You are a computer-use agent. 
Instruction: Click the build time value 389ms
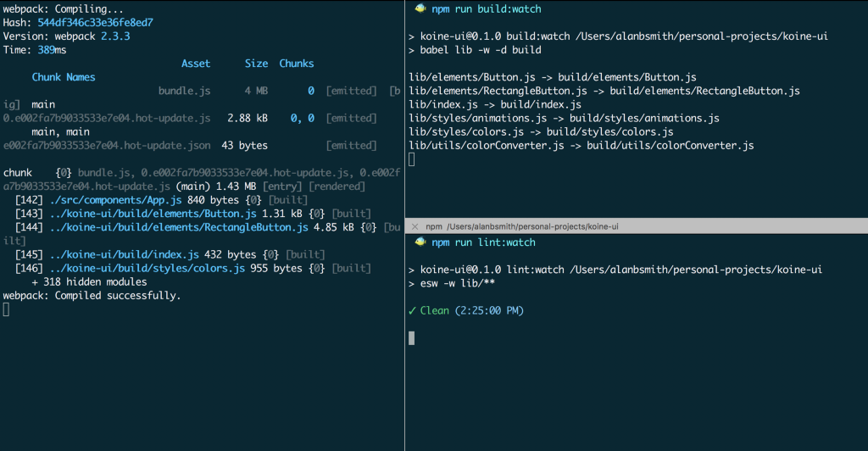tap(52, 50)
